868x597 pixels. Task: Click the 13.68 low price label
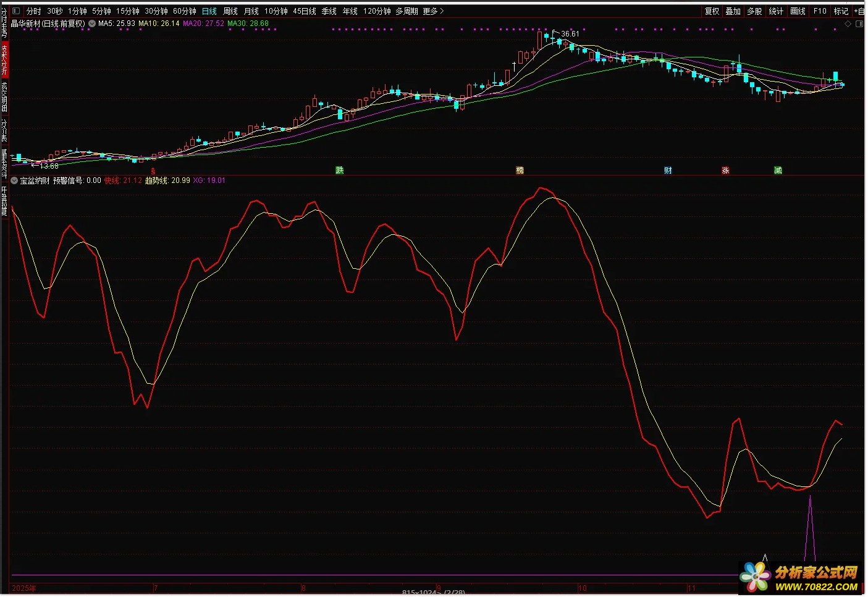point(49,166)
